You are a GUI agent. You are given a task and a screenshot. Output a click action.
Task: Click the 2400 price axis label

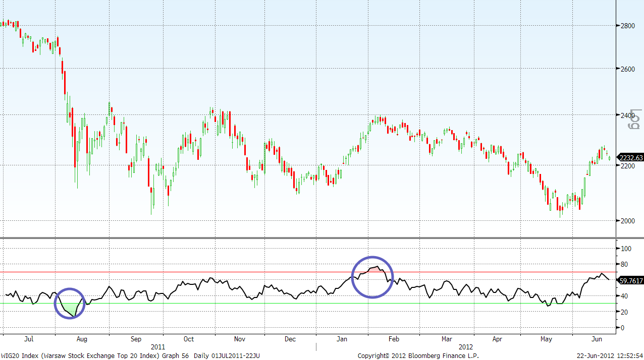coord(628,115)
